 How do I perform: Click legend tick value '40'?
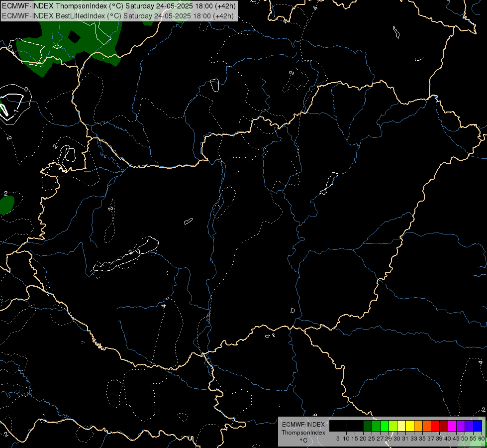[448, 439]
